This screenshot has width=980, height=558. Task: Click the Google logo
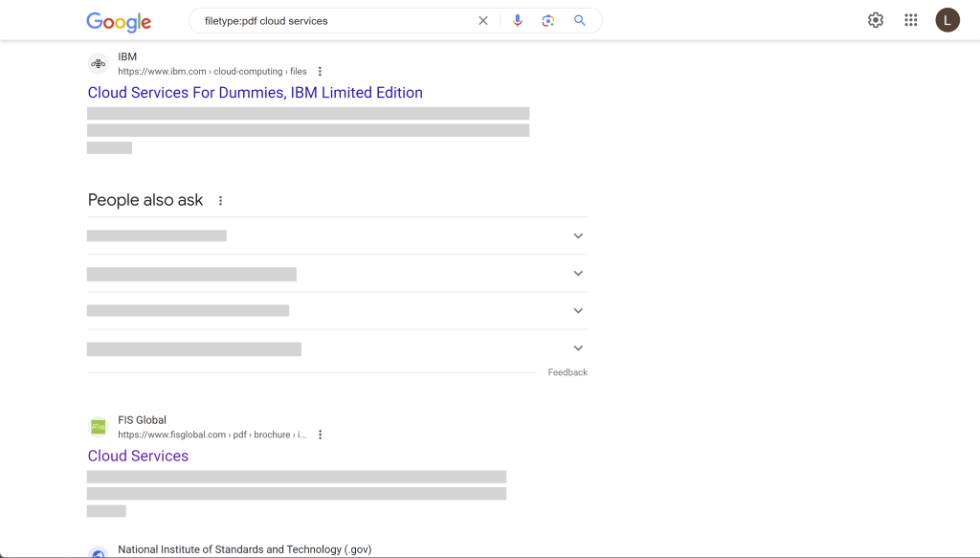[x=119, y=22]
